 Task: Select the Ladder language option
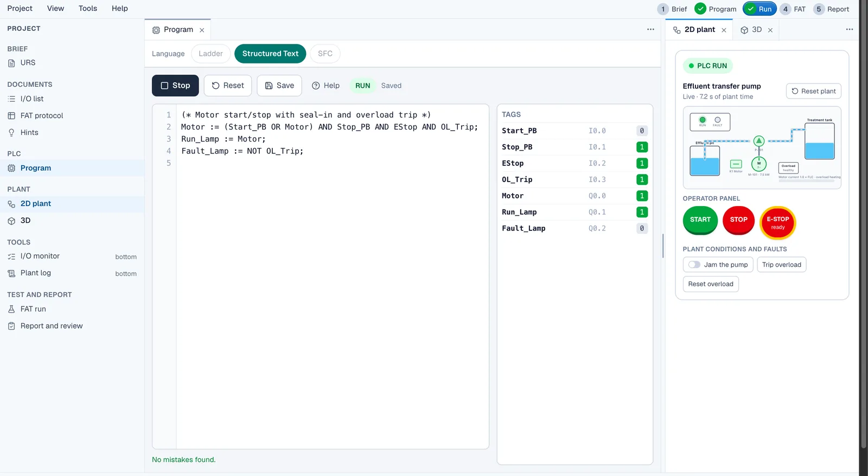210,54
